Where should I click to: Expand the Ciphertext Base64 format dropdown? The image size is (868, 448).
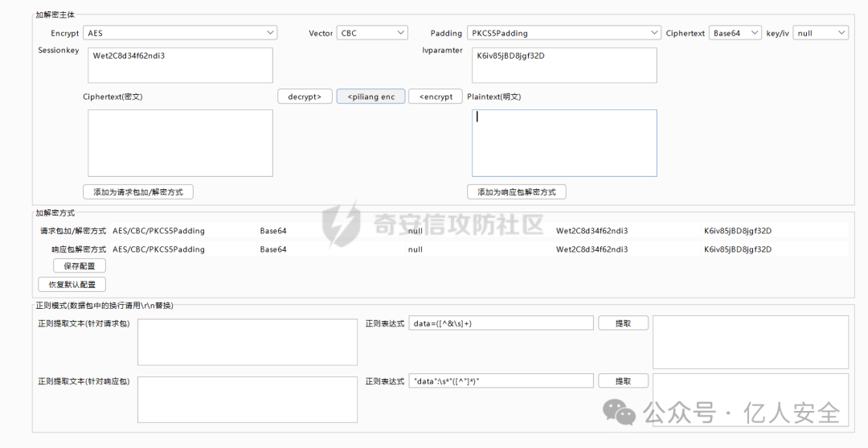click(x=735, y=33)
